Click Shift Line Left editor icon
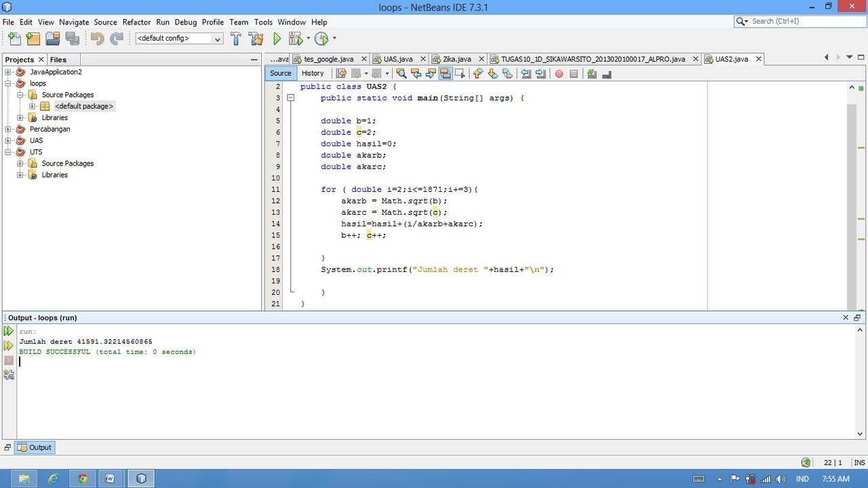Screen dimensions: 868x488 tap(526, 73)
